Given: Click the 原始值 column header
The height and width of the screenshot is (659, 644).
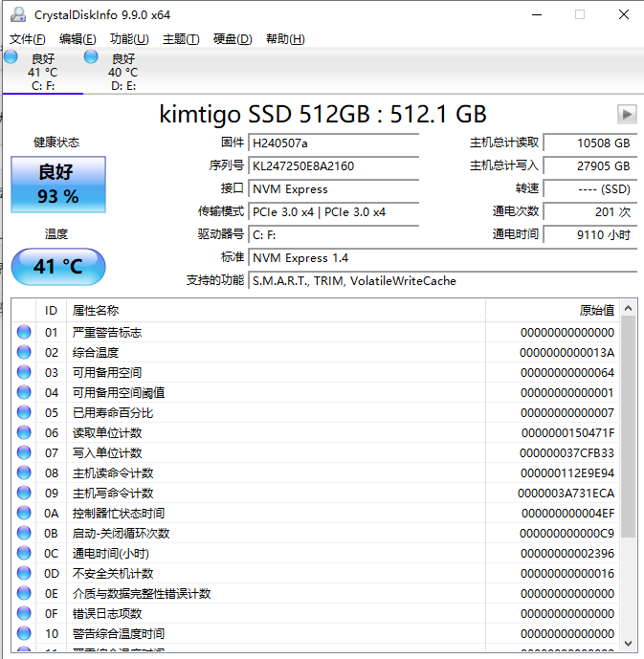Looking at the screenshot, I should tap(552, 311).
